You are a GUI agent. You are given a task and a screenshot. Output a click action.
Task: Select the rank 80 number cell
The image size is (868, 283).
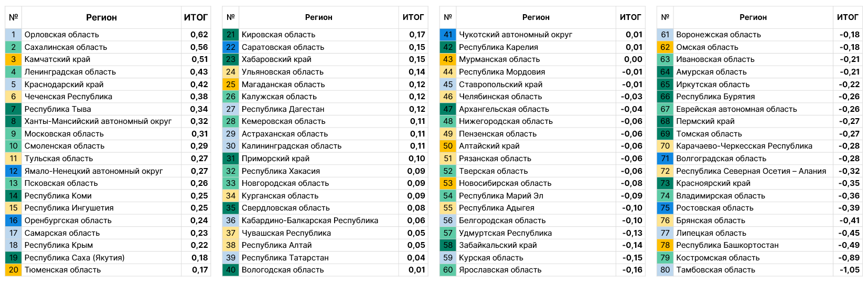665,270
